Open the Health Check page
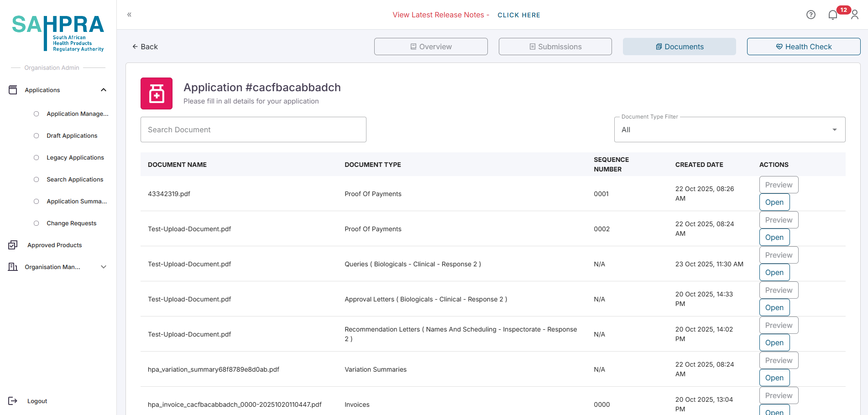This screenshot has width=868, height=415. (803, 47)
